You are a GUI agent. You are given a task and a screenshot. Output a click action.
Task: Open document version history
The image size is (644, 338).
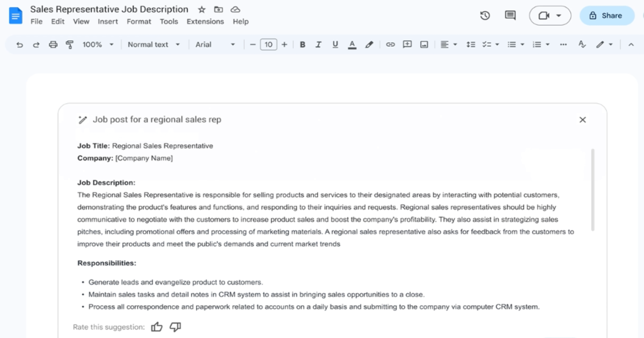(485, 16)
